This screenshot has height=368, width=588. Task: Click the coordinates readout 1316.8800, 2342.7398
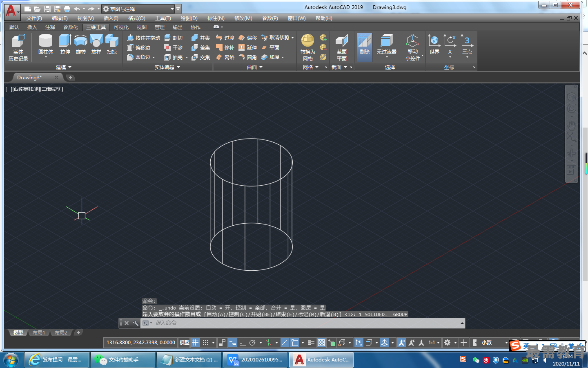(141, 343)
